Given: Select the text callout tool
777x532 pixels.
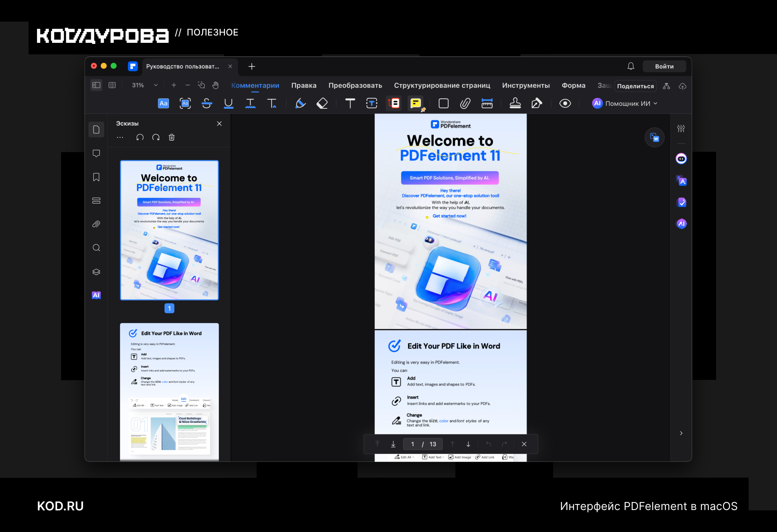Looking at the screenshot, I should click(x=394, y=104).
